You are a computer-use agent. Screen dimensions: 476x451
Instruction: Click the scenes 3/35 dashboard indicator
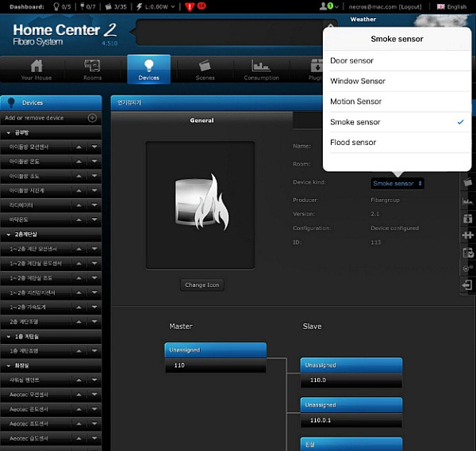pos(116,6)
